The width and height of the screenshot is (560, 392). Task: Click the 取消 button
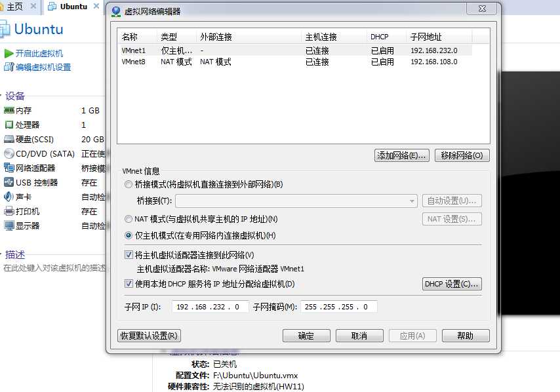359,336
